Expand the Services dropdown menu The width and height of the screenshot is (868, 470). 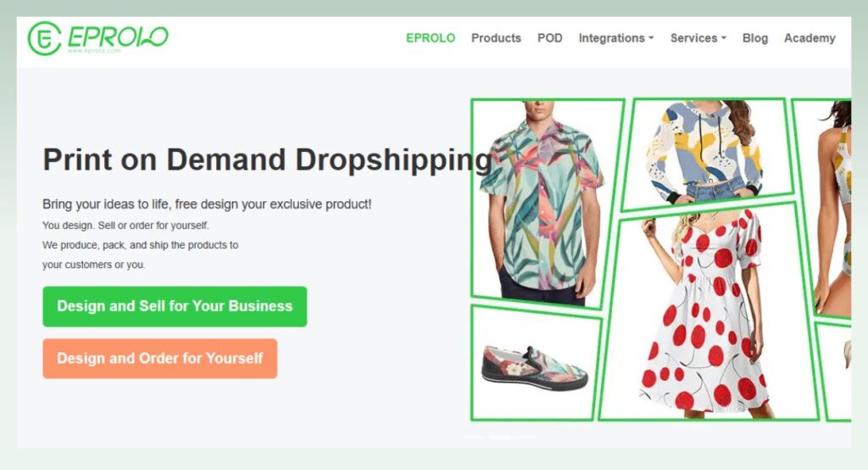(x=698, y=38)
